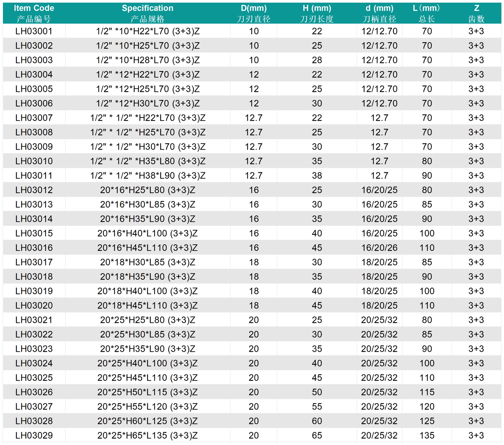Click the total length 115 in LH03026 row
This screenshot has width=504, height=445.
(427, 392)
